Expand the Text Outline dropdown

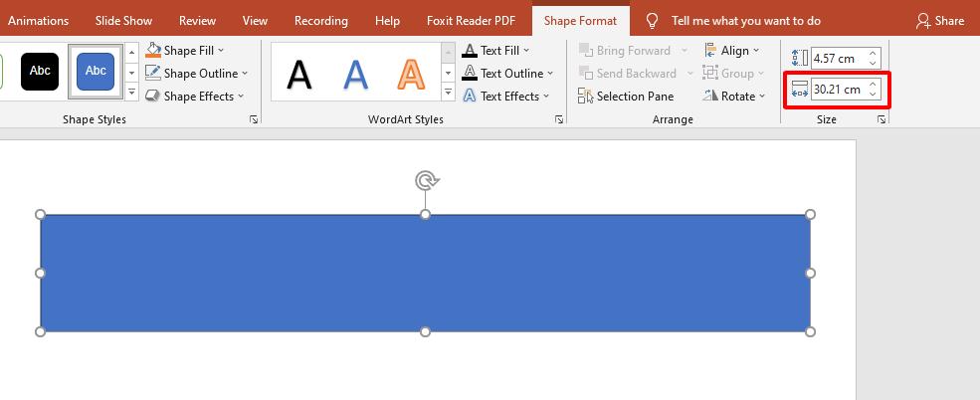550,74
